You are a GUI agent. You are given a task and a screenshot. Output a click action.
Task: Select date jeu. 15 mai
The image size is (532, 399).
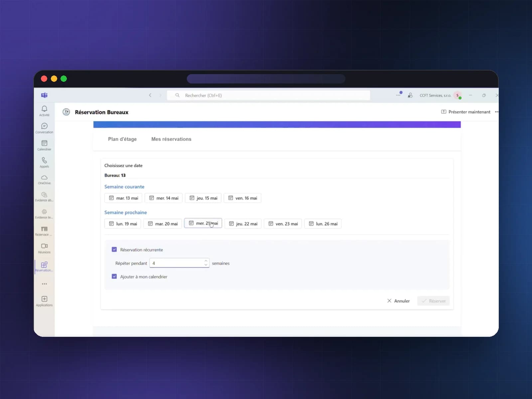click(203, 198)
